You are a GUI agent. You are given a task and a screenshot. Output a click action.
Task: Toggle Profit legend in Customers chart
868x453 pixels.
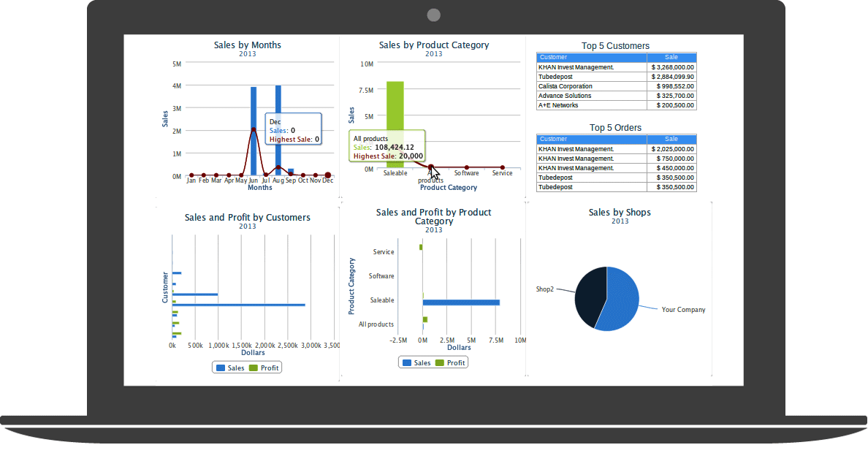point(264,368)
